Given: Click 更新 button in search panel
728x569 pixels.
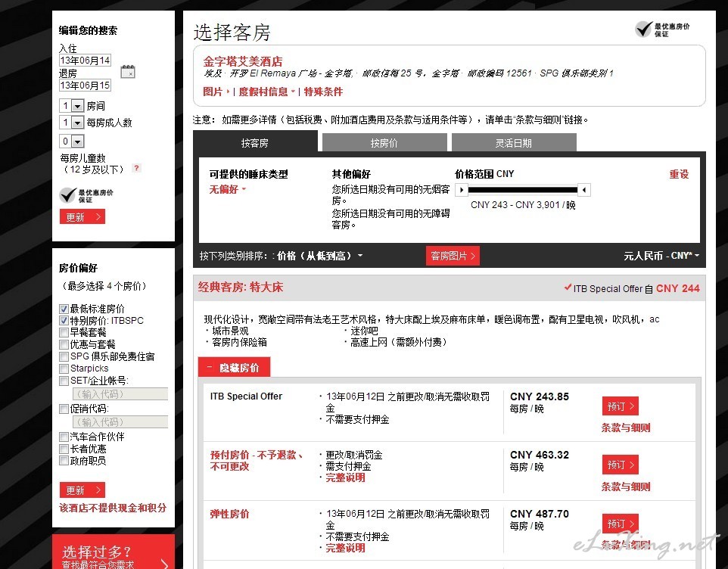Looking at the screenshot, I should tap(82, 216).
